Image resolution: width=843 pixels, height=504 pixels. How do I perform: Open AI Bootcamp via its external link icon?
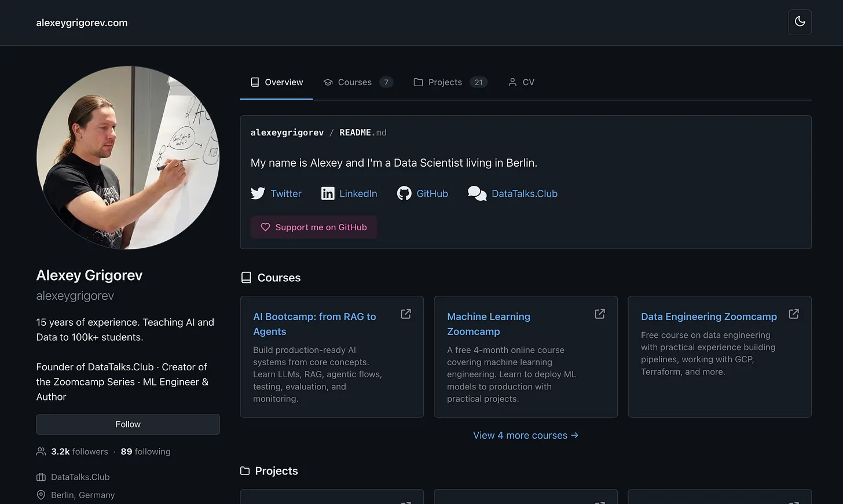pyautogui.click(x=405, y=314)
